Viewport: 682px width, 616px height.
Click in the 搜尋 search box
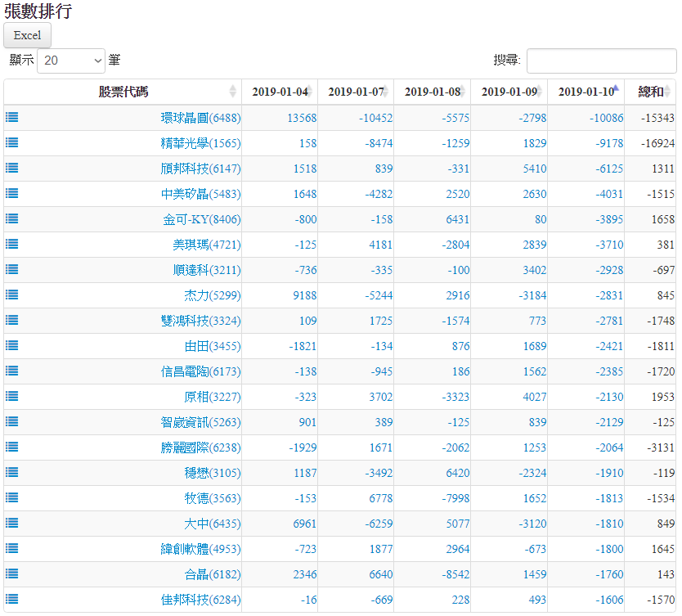(601, 61)
